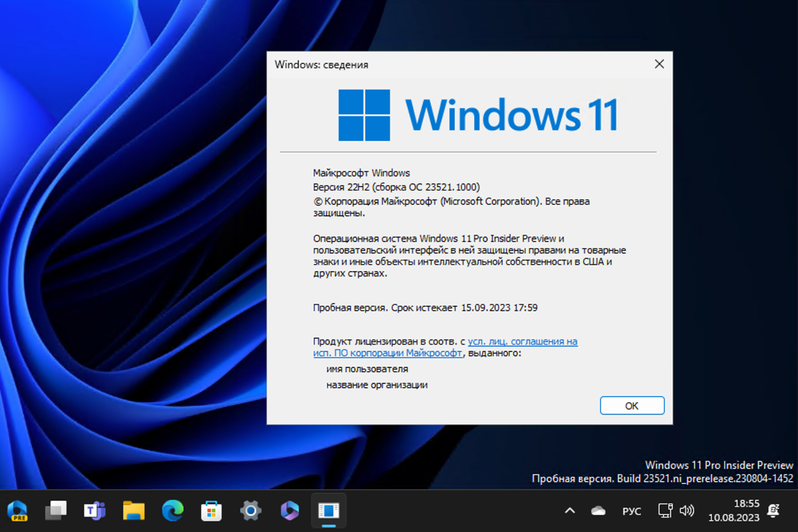Expand the hidden tray icons chevron
The height and width of the screenshot is (532, 798).
pyautogui.click(x=569, y=510)
